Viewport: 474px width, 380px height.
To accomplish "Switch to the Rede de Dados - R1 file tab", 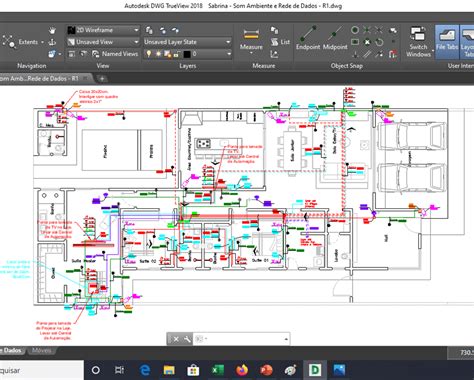I will point(39,79).
